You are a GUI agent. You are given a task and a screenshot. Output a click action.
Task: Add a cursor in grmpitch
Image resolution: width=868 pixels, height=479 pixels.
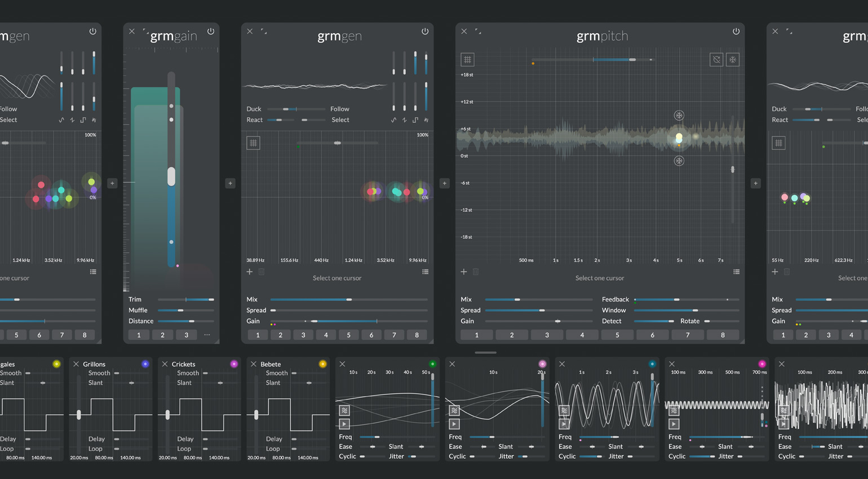[x=464, y=272]
